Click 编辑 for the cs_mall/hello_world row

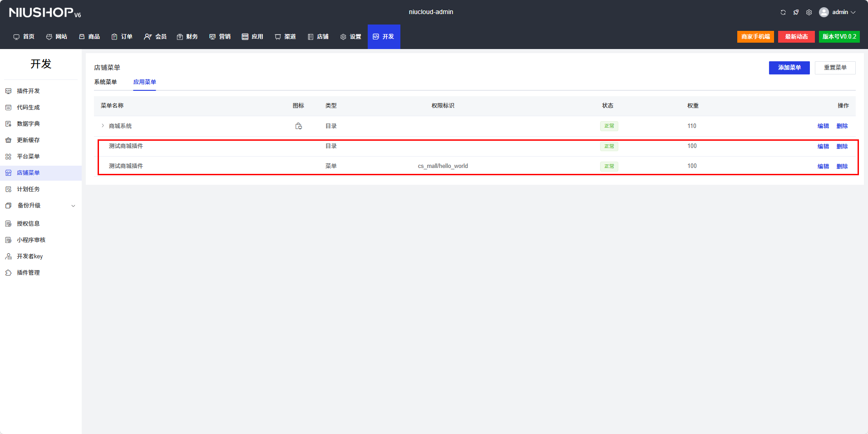pyautogui.click(x=823, y=167)
